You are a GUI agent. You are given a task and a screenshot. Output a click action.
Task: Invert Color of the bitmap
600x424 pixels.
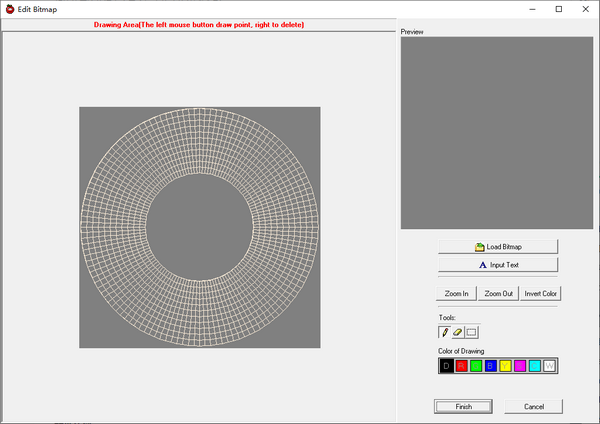coord(541,293)
